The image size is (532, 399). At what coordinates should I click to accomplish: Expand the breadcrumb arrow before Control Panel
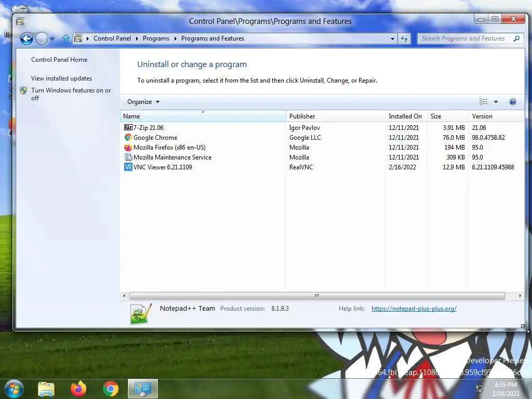(x=87, y=38)
